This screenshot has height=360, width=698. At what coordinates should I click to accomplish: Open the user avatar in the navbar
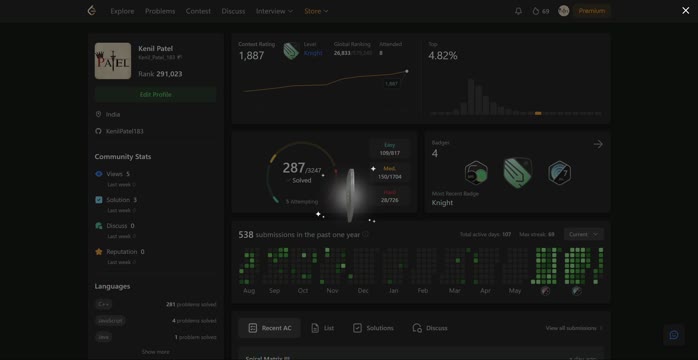(564, 11)
